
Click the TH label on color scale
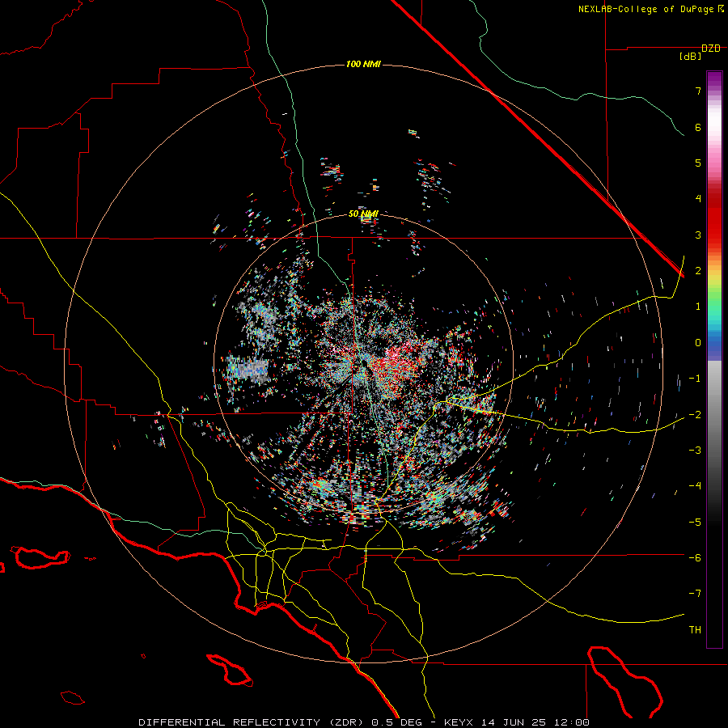click(x=695, y=630)
